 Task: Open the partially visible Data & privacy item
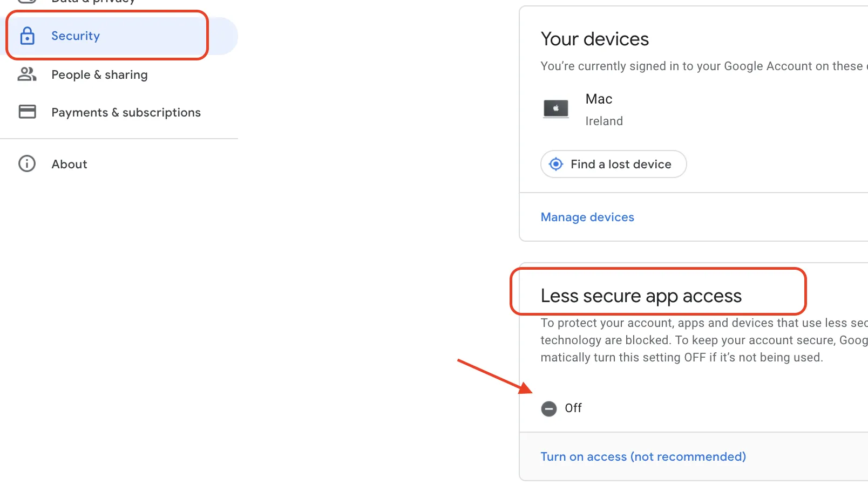[x=93, y=2]
